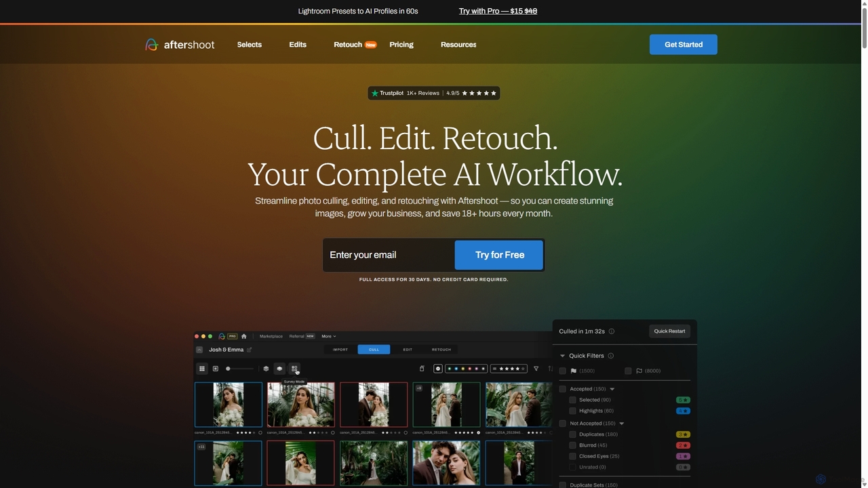868x488 pixels.
Task: Click the spray bottle icon in the toolbar
Action: pyautogui.click(x=422, y=369)
